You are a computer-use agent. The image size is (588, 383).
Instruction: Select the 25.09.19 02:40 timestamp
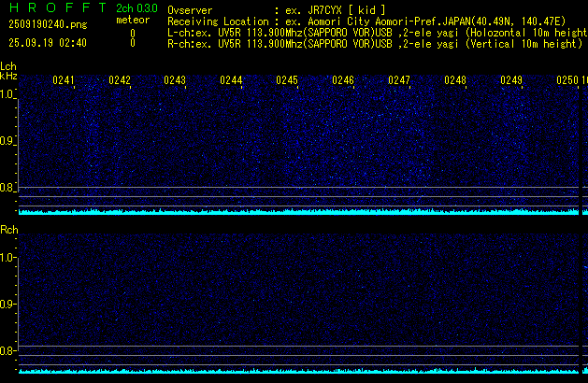pos(47,43)
